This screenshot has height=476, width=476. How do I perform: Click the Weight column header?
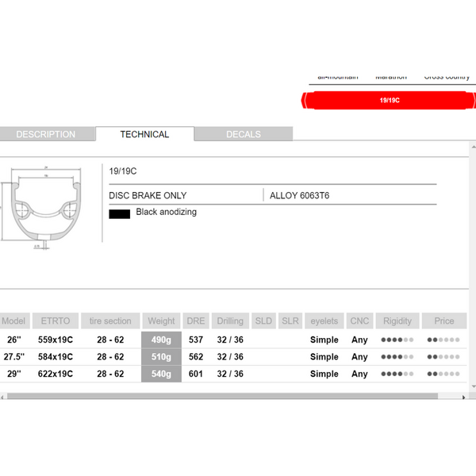pyautogui.click(x=161, y=321)
